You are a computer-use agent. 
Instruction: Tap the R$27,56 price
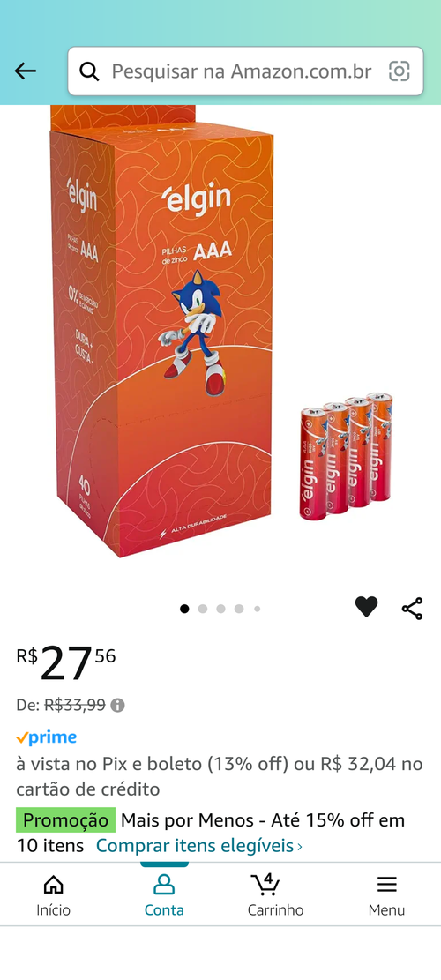coord(66,664)
